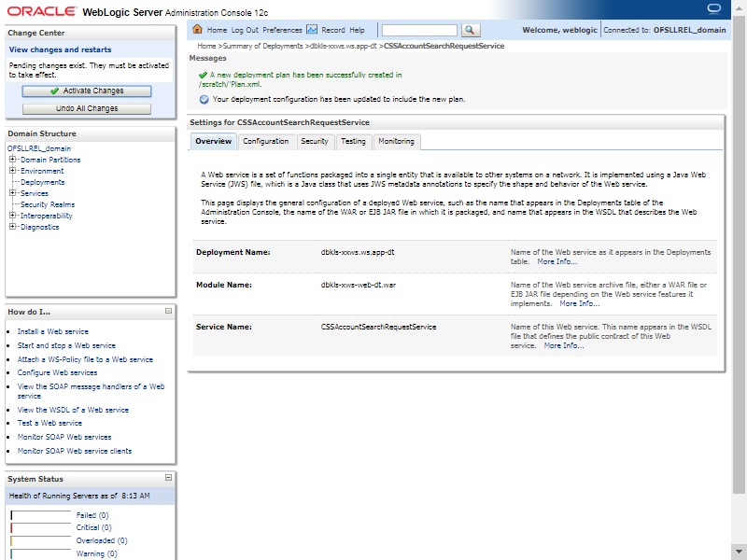The height and width of the screenshot is (560, 747).
Task: Click the dbkls-xws-web-dt.war module name value
Action: (x=359, y=286)
